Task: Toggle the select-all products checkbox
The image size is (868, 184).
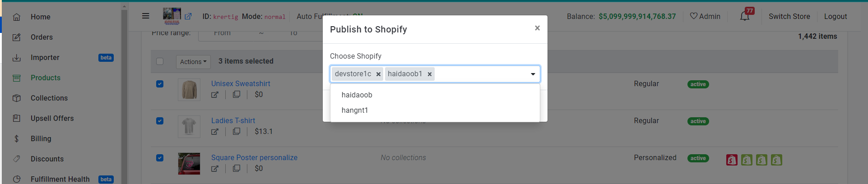Action: [x=160, y=61]
